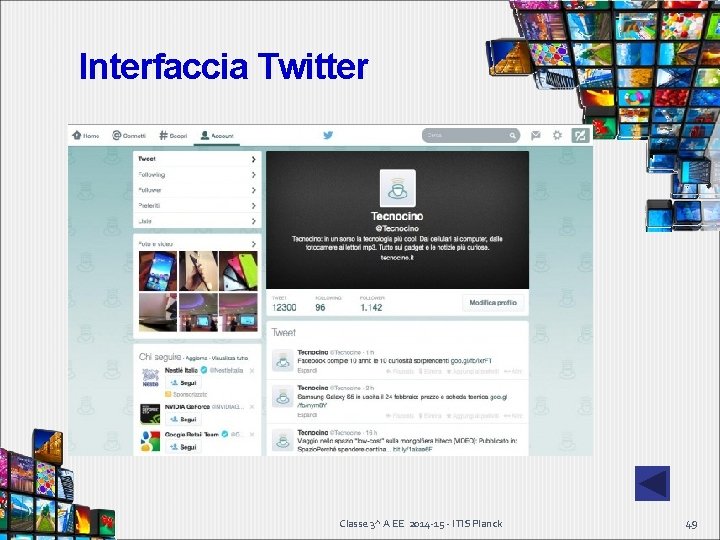Expand the Foto e video section chevron
The image size is (720, 540).
coord(253,244)
